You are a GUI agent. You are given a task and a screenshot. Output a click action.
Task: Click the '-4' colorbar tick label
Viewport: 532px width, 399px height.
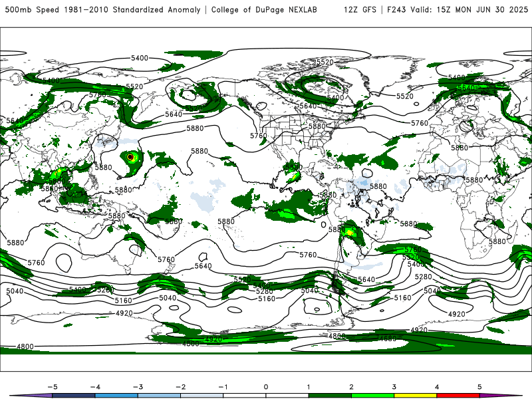coord(95,387)
